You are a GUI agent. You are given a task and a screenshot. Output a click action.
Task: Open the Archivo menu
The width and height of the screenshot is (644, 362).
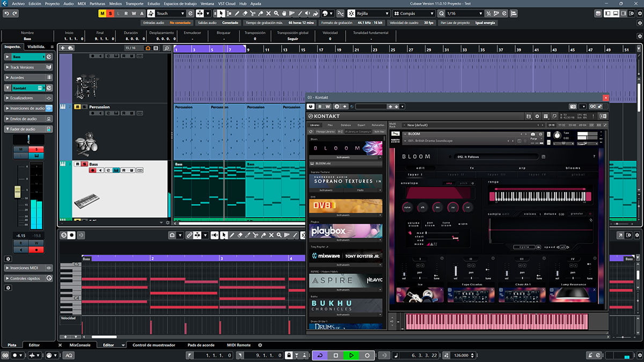coord(18,3)
